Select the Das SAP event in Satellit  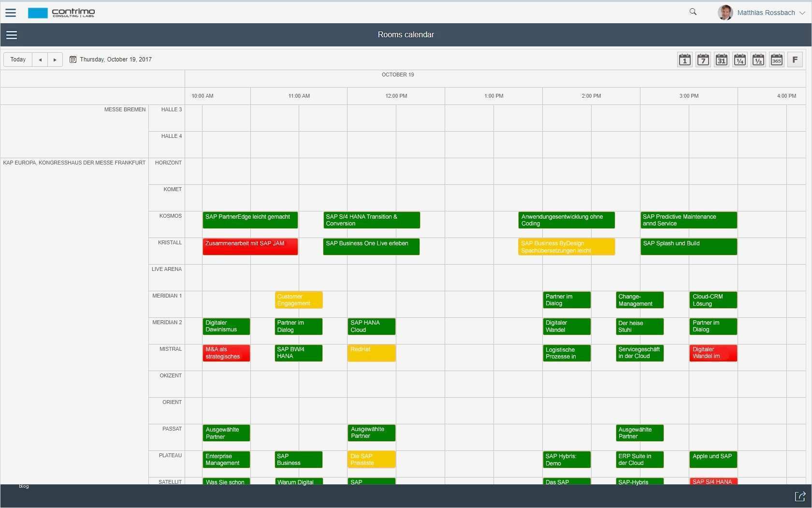pyautogui.click(x=567, y=481)
